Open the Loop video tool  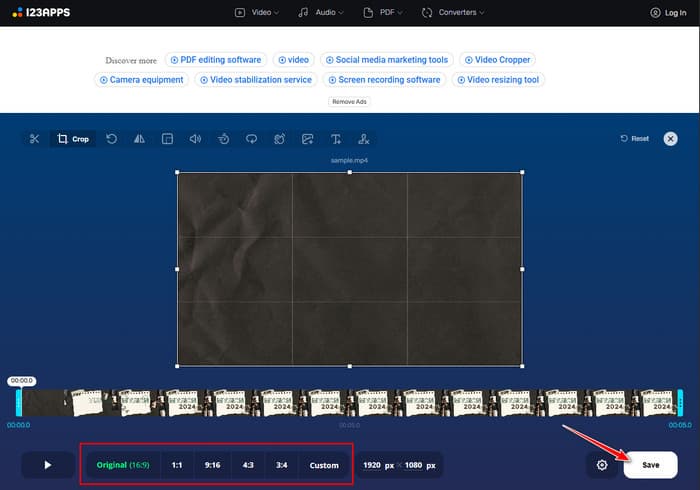click(x=251, y=139)
